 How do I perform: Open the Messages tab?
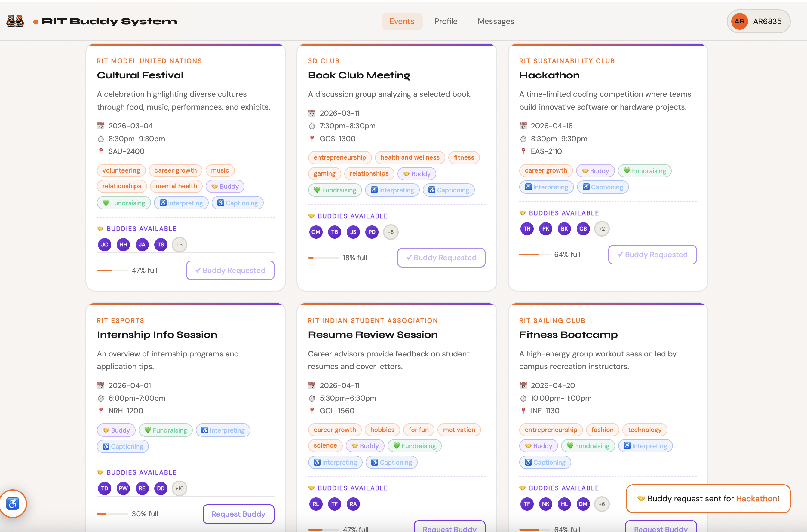pyautogui.click(x=496, y=21)
